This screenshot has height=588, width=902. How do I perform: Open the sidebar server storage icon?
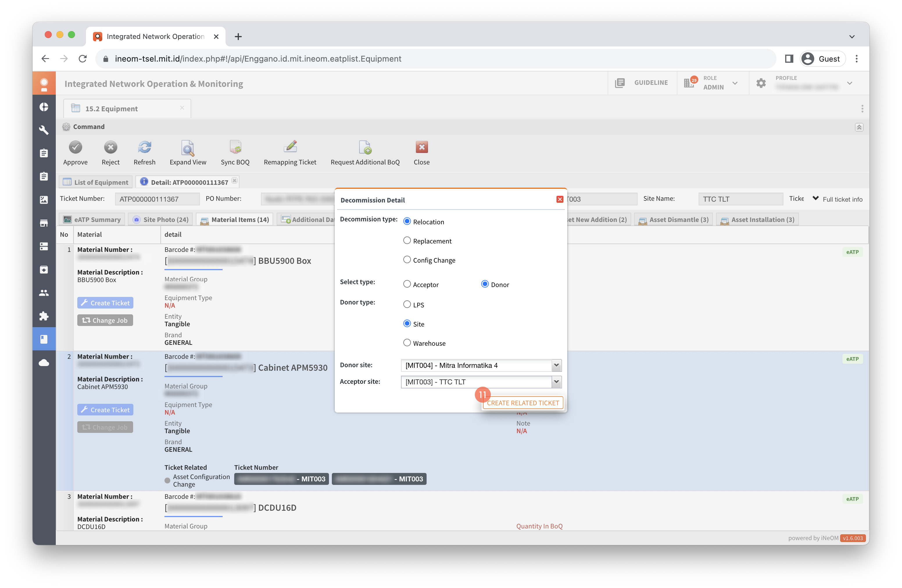[x=44, y=246]
